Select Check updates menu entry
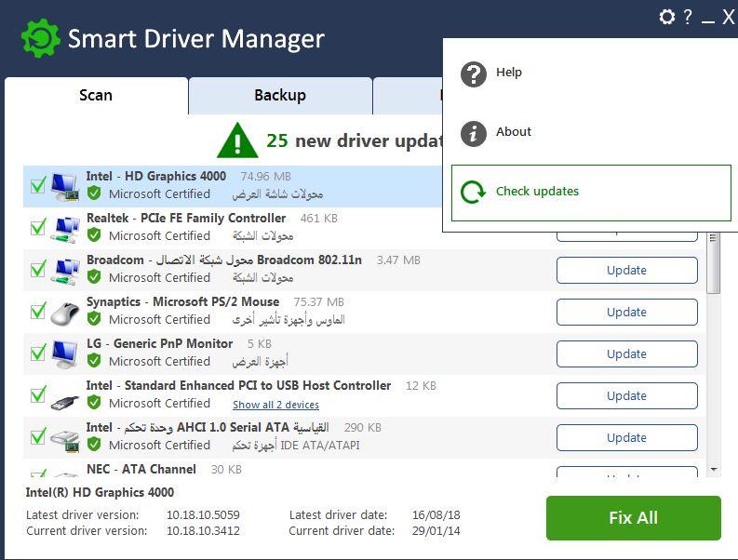Viewport: 738px width, 560px height. pos(591,193)
